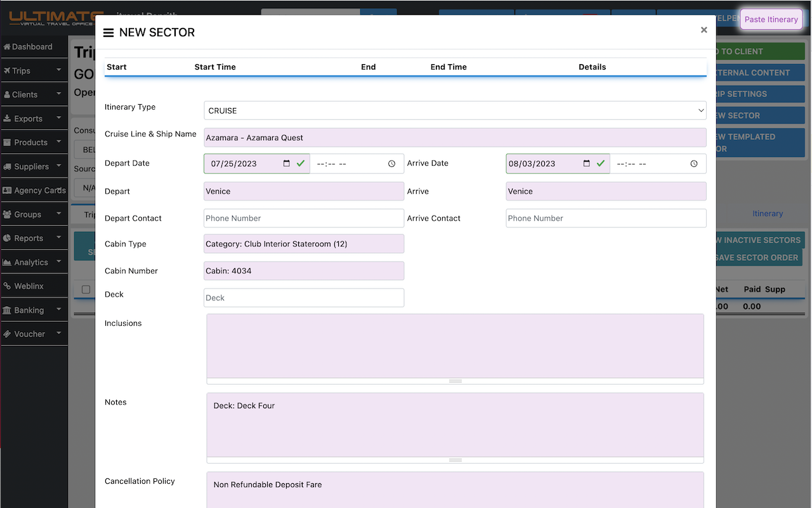Click inside the Inclusions text area
Viewport: 812px width, 508px height.
(x=455, y=346)
